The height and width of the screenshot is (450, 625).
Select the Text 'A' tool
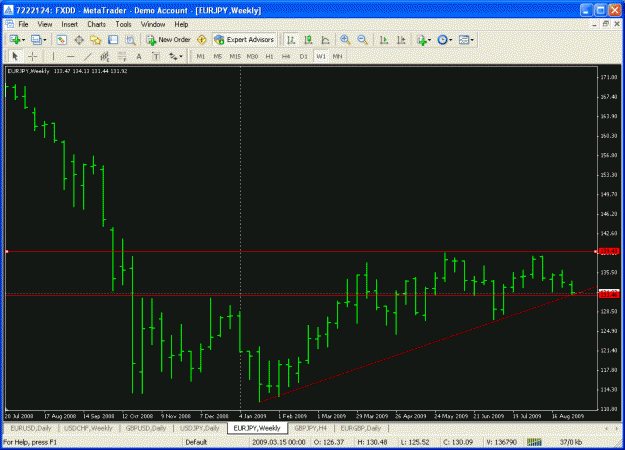coord(139,57)
